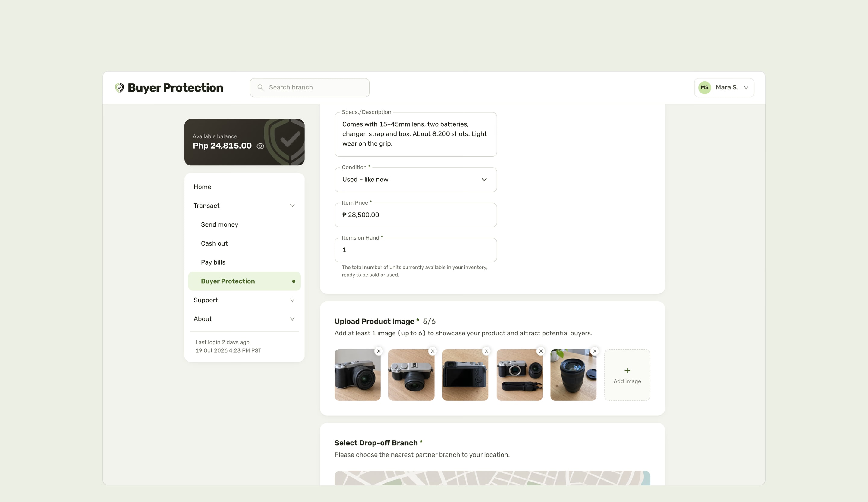Click the Specs./Description text area
Image resolution: width=868 pixels, height=502 pixels.
pyautogui.click(x=416, y=134)
